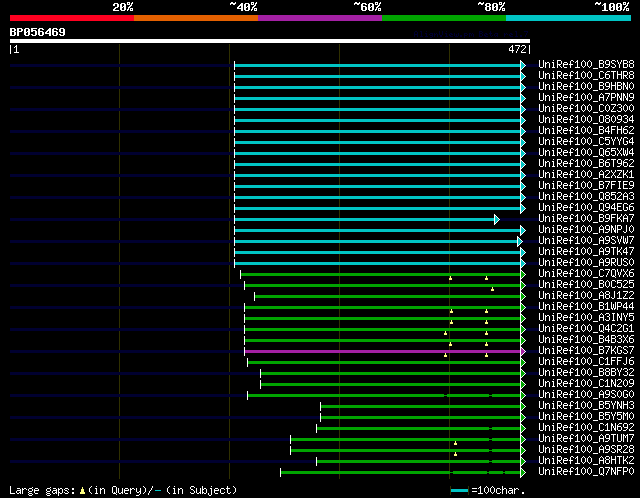Select the UniRef100_B7FIE9 label

(586, 186)
